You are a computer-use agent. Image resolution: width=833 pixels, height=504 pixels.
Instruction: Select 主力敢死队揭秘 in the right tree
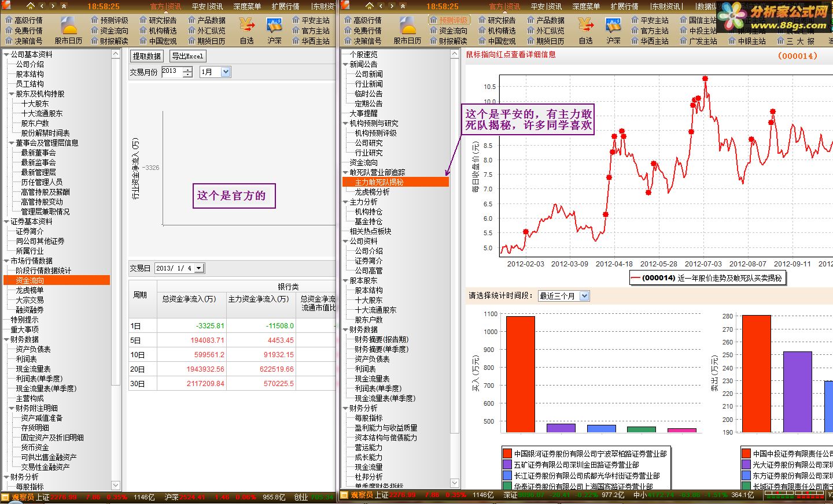pos(396,182)
